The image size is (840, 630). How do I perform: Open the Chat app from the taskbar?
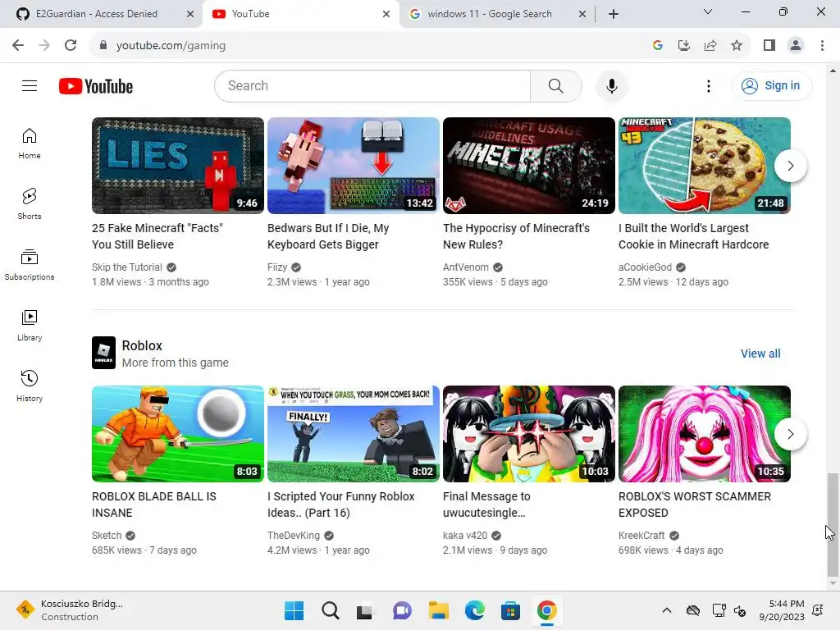(402, 610)
